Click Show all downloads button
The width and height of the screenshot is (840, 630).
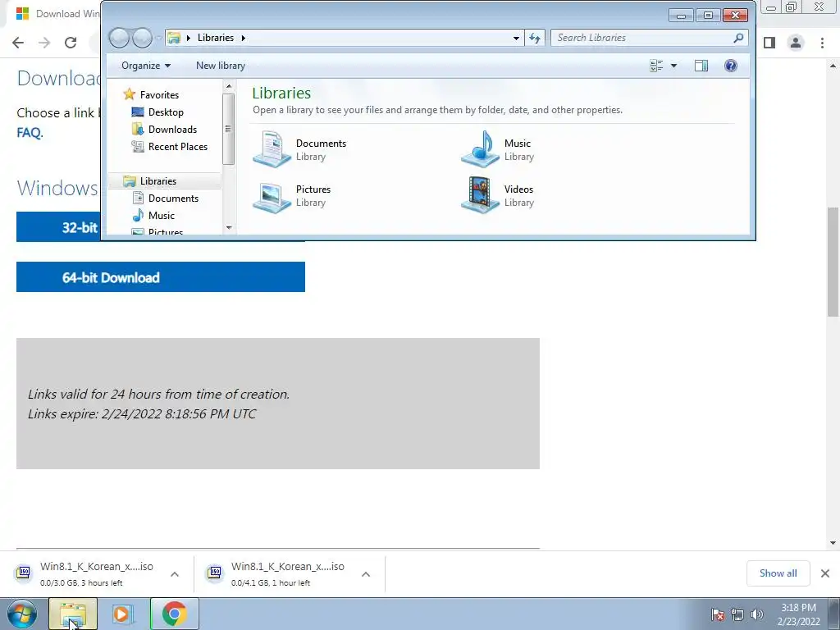(778, 573)
